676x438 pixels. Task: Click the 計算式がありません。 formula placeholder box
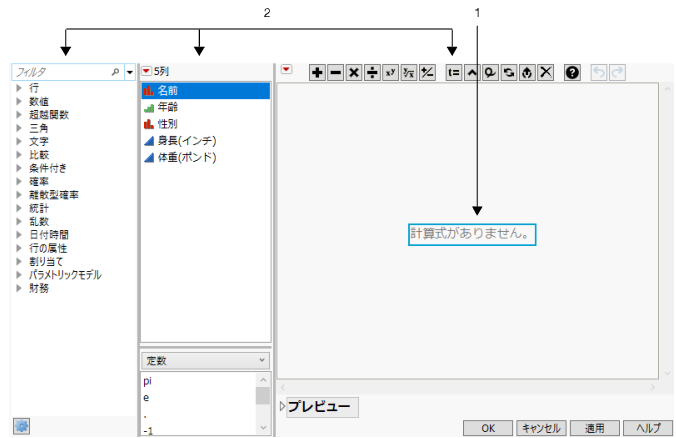tap(472, 235)
